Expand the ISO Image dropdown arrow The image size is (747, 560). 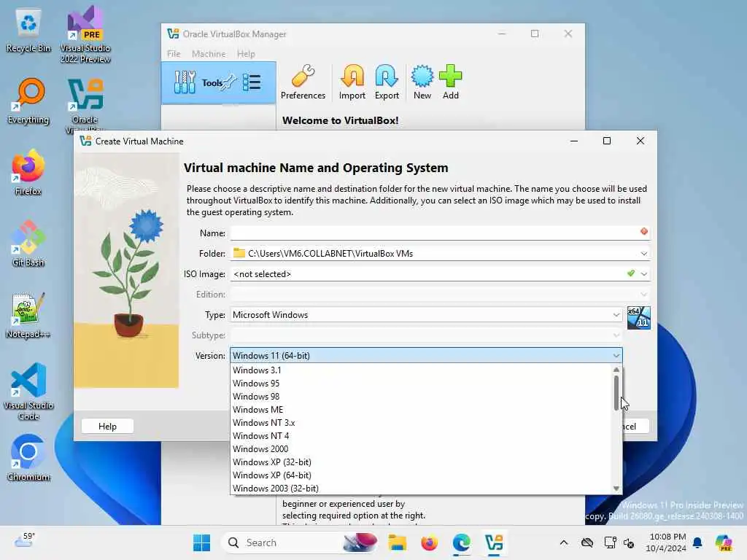[x=643, y=274]
